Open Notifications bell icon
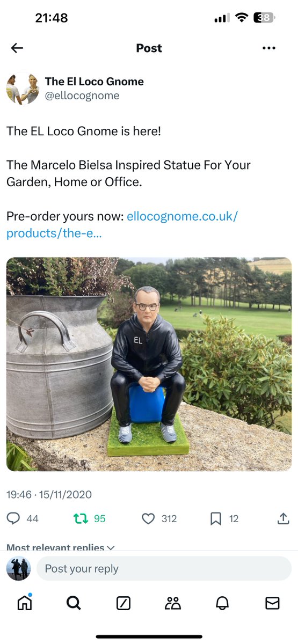 [x=222, y=603]
